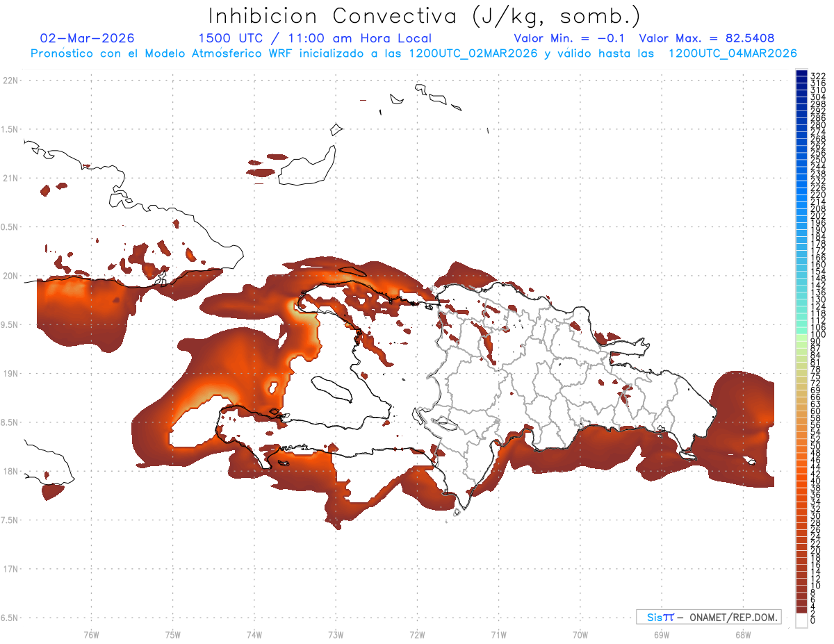
Task: Click the "74W" longitude label
Action: coord(254,634)
